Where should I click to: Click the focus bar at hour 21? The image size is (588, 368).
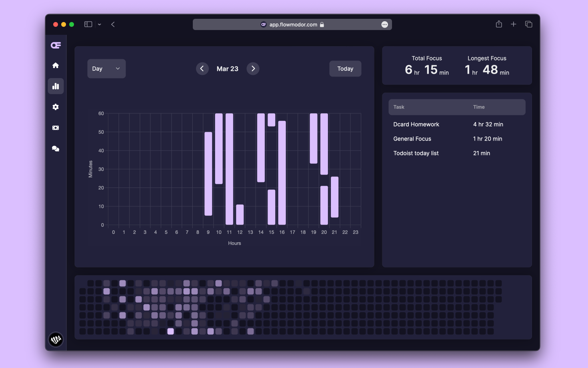click(335, 197)
